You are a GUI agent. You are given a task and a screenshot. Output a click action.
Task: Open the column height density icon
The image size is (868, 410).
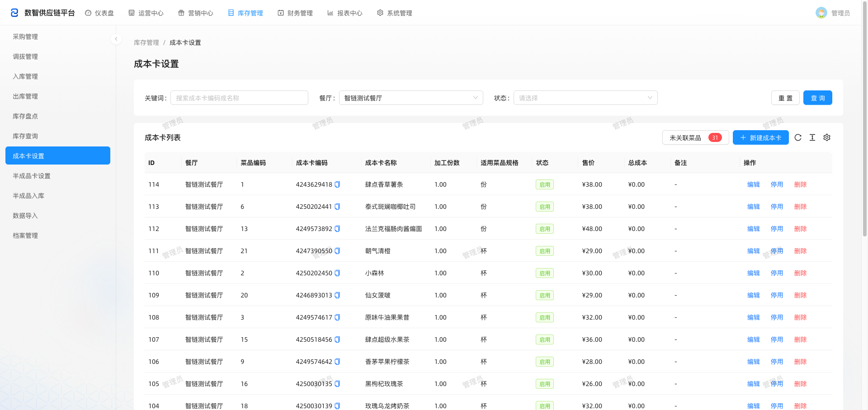click(812, 137)
